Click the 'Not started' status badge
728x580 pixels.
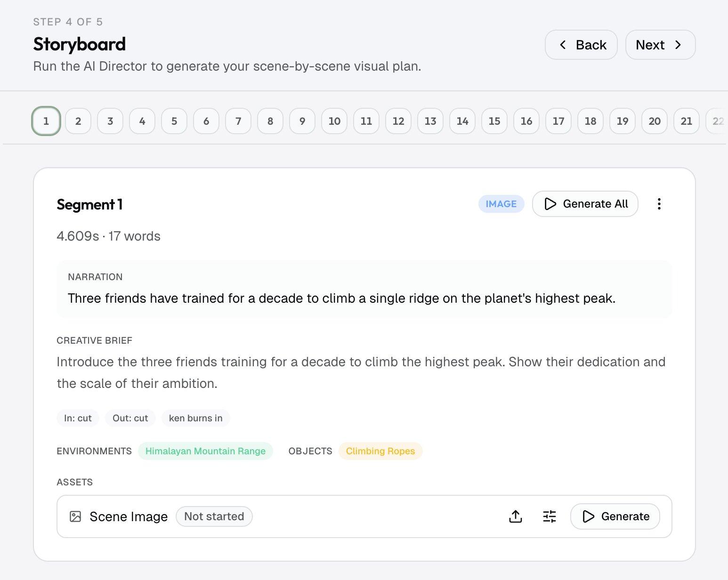pyautogui.click(x=214, y=516)
